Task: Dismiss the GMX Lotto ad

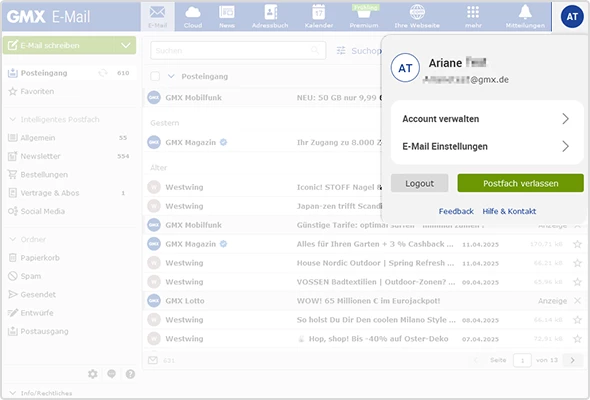Action: (578, 301)
